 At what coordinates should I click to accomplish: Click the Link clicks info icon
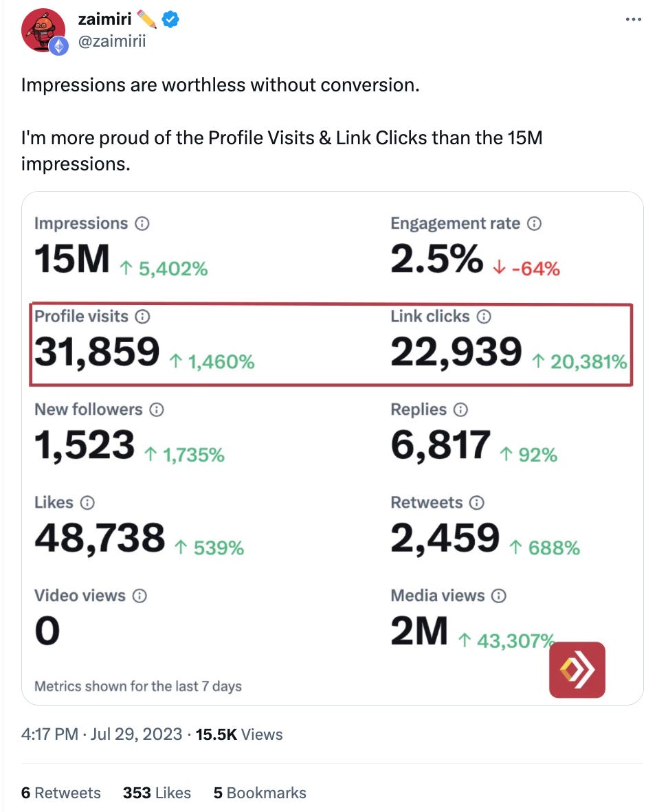pyautogui.click(x=484, y=317)
